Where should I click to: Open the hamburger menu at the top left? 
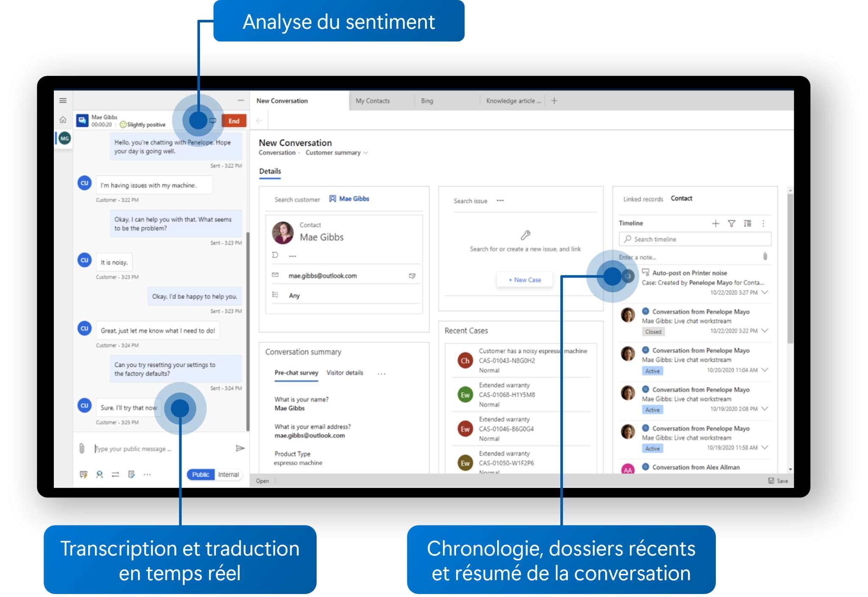coord(63,100)
